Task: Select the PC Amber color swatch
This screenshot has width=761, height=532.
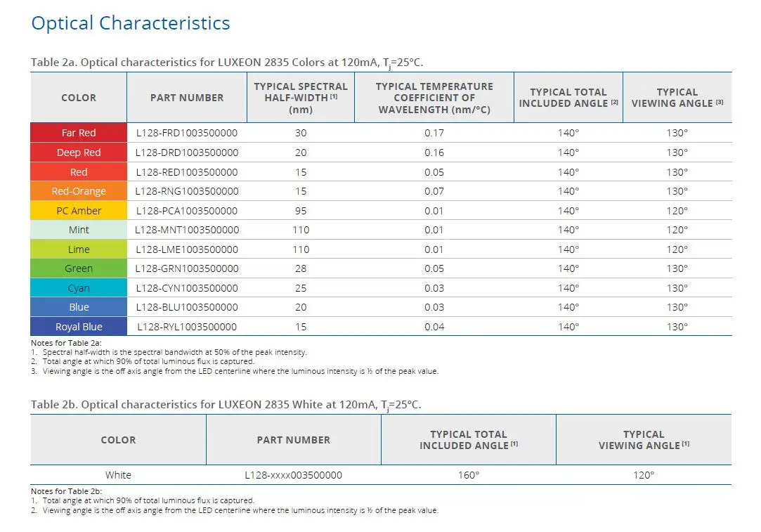Action: point(79,211)
